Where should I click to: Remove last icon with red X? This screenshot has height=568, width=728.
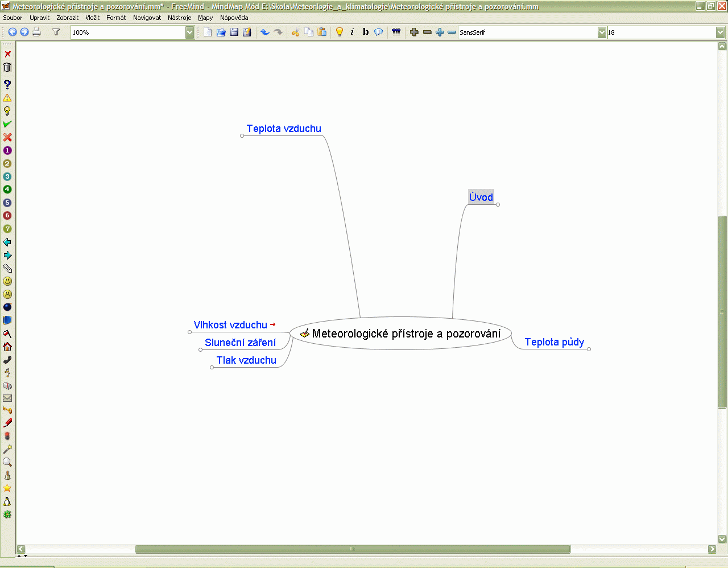pos(7,54)
